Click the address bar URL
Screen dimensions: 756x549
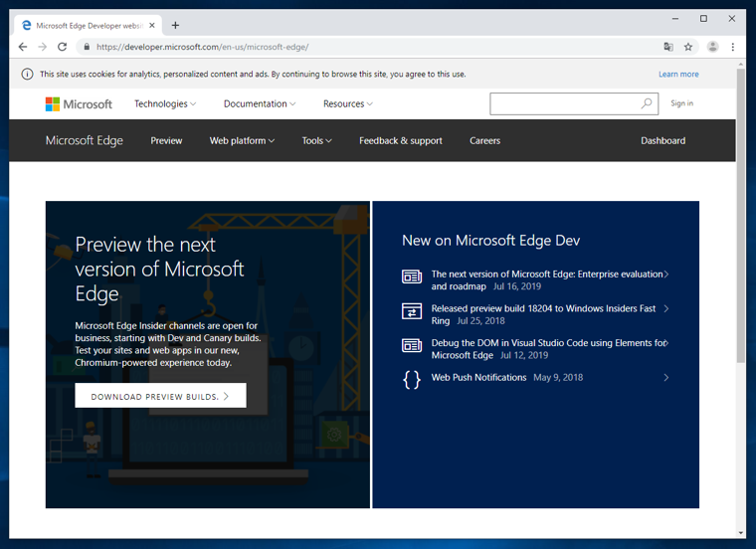(203, 47)
